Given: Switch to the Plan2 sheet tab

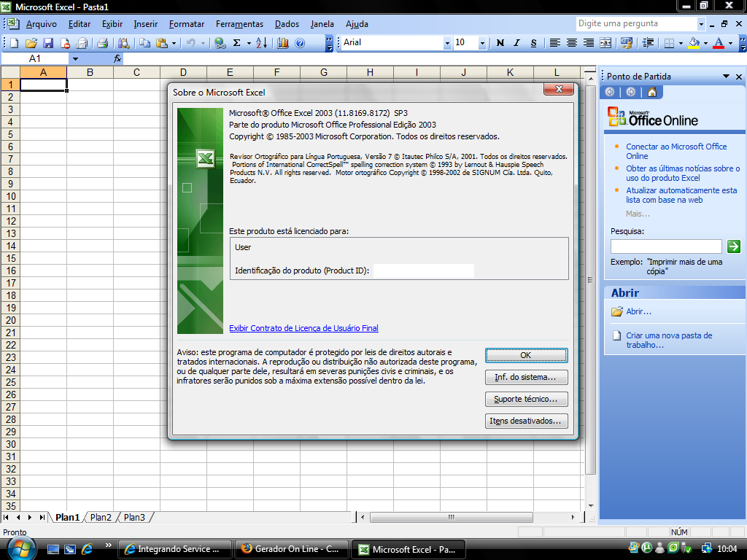Looking at the screenshot, I should tap(100, 517).
